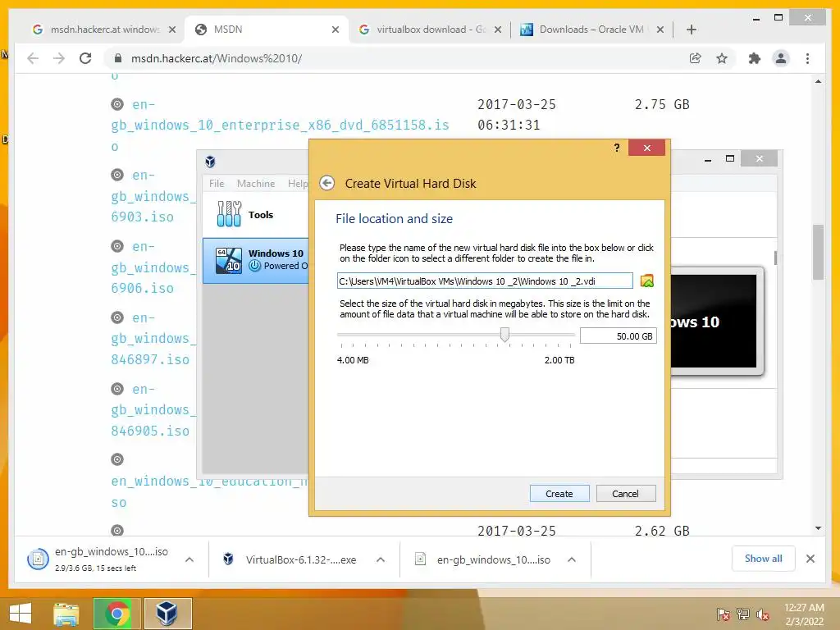Viewport: 840px width, 630px height.
Task: Open the link ending in 846897.iso
Action: click(x=153, y=339)
